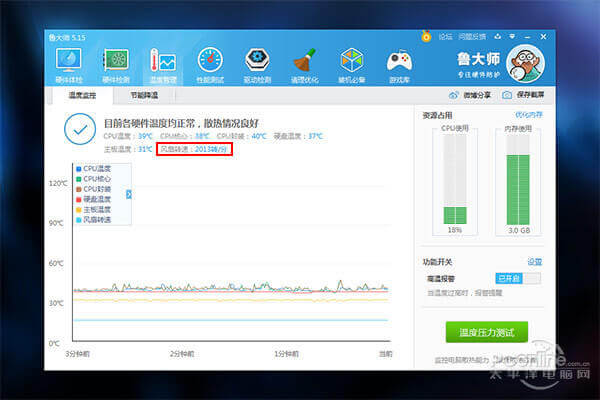Click the 优化内存 optimize memory link
The height and width of the screenshot is (400, 600).
pyautogui.click(x=529, y=115)
